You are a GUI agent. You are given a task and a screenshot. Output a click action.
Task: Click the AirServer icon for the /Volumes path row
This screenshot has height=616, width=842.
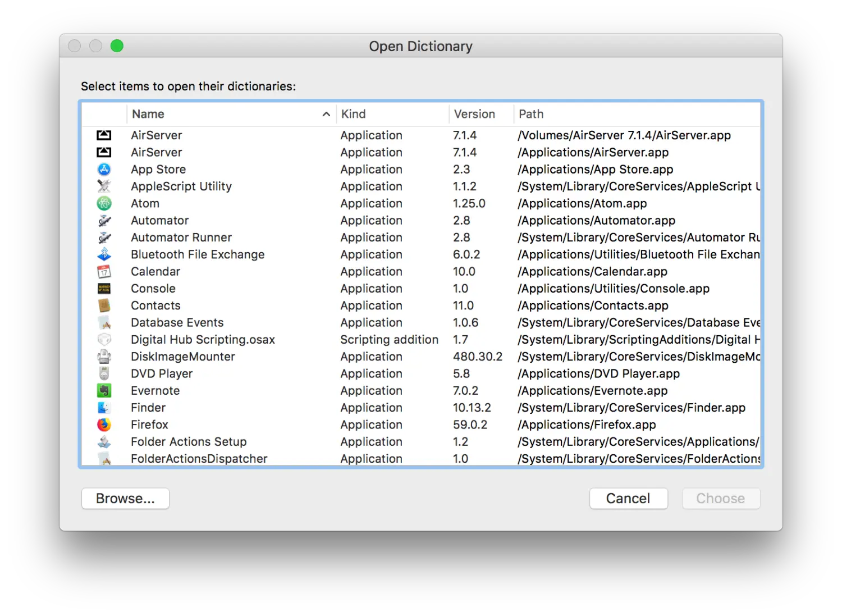click(x=104, y=135)
